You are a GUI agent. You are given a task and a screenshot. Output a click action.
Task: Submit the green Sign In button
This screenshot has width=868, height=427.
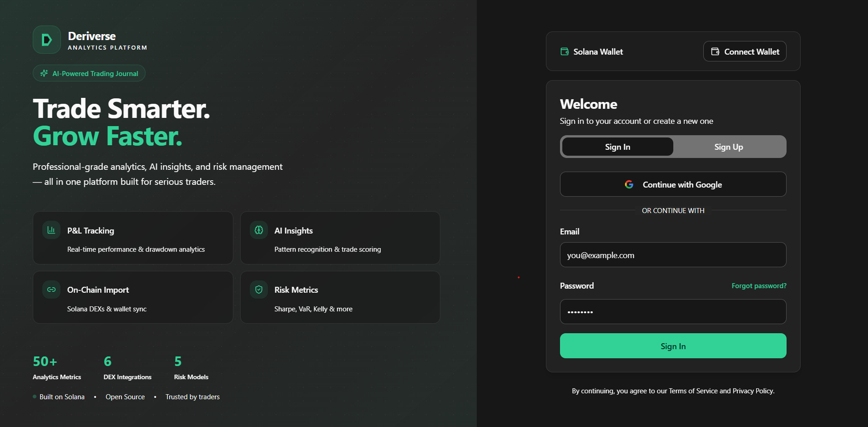coord(673,346)
